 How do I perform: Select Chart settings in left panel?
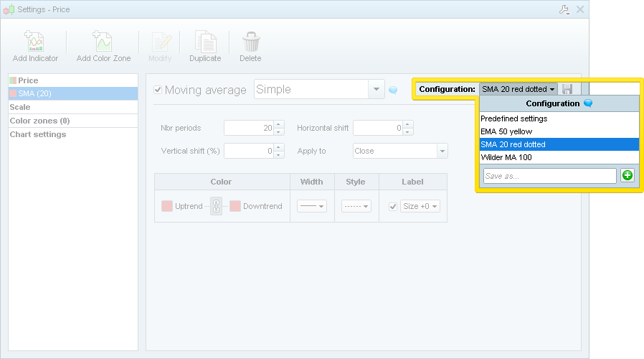(x=38, y=134)
